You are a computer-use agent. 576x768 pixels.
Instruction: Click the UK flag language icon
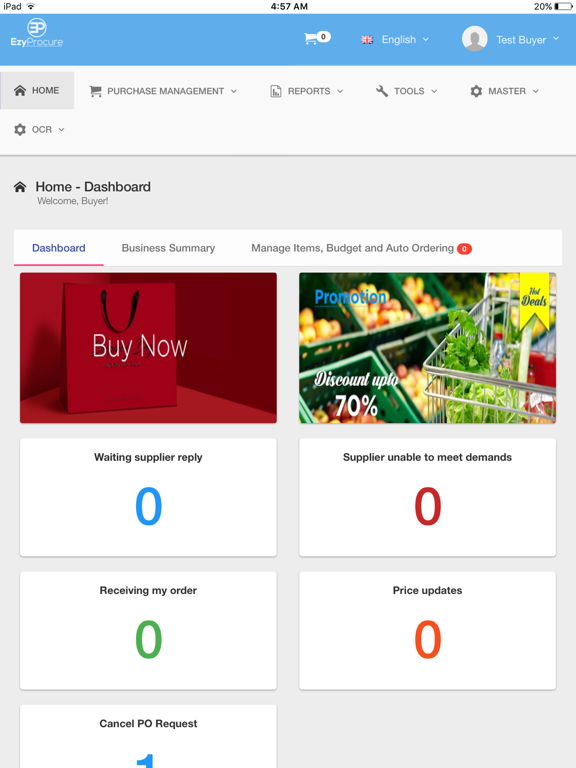367,40
